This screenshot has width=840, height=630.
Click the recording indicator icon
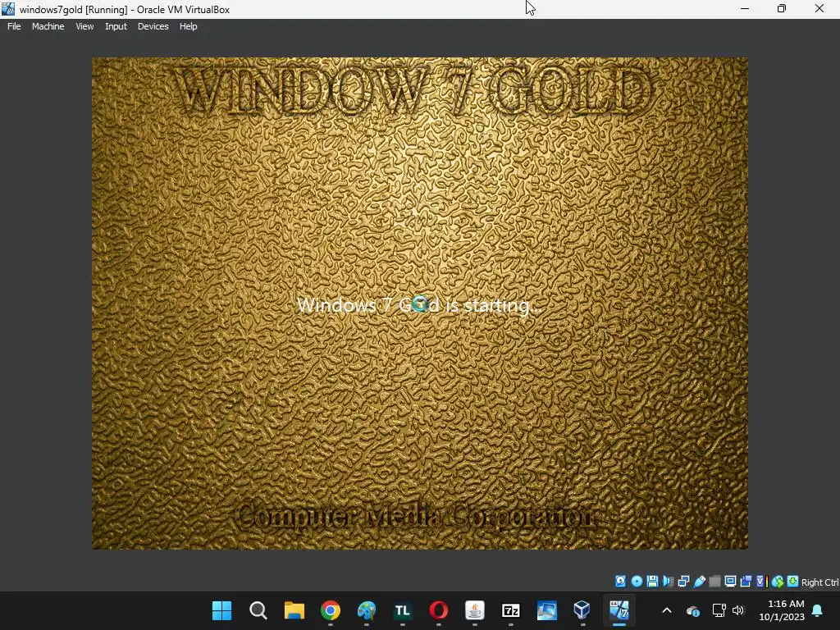pyautogui.click(x=746, y=582)
